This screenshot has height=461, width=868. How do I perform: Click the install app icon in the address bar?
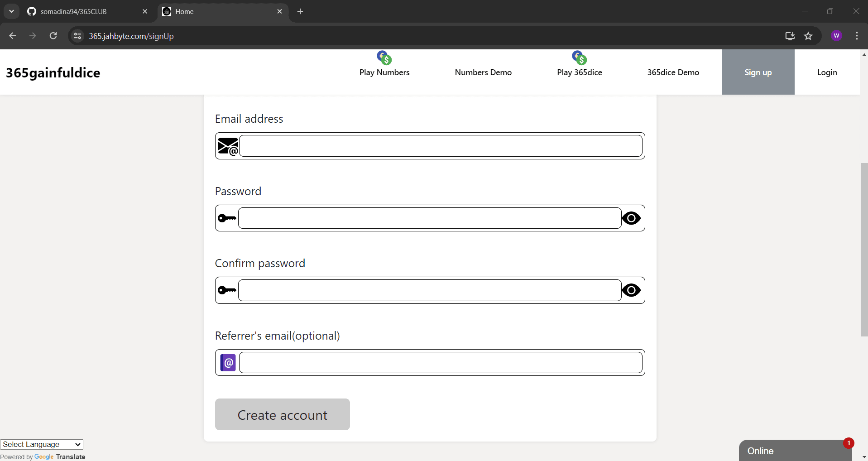(790, 36)
